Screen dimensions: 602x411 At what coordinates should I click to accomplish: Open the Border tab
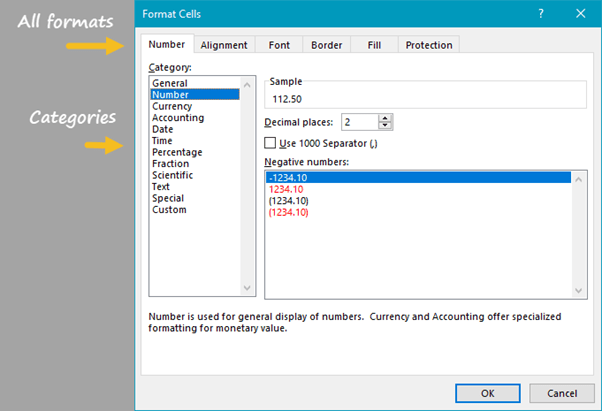click(327, 45)
